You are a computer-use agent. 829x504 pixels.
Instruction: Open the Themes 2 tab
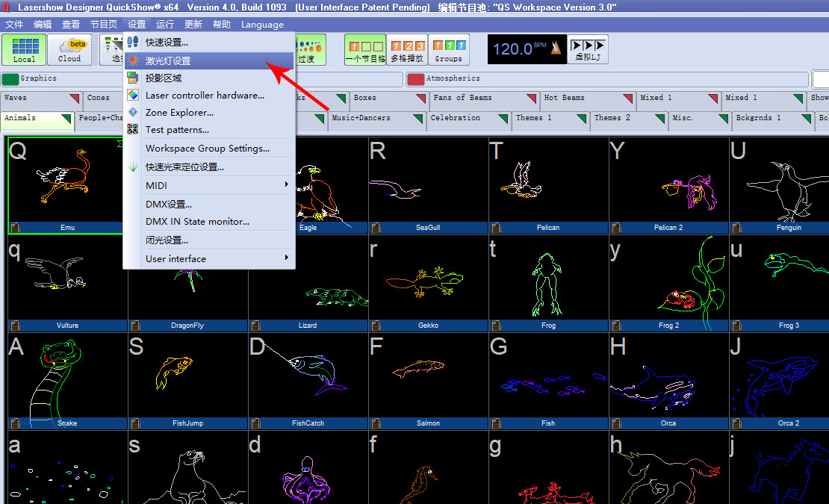629,119
